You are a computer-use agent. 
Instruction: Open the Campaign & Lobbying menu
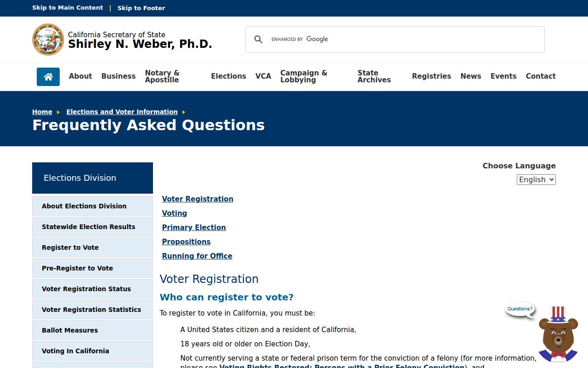[x=304, y=76]
